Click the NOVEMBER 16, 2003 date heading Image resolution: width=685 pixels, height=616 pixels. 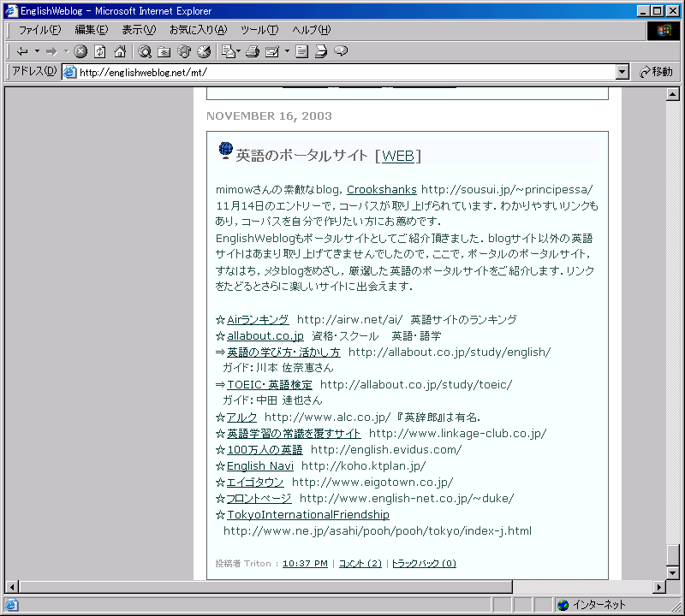pyautogui.click(x=269, y=116)
